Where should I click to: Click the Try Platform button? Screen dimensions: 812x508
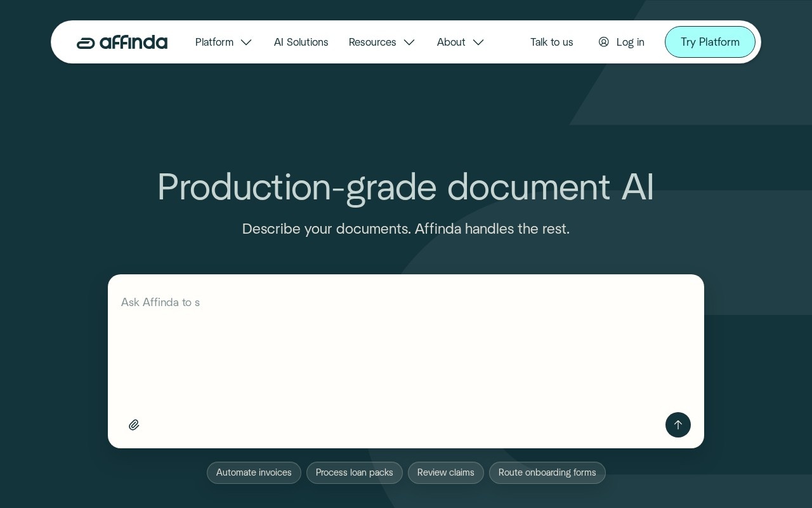710,42
